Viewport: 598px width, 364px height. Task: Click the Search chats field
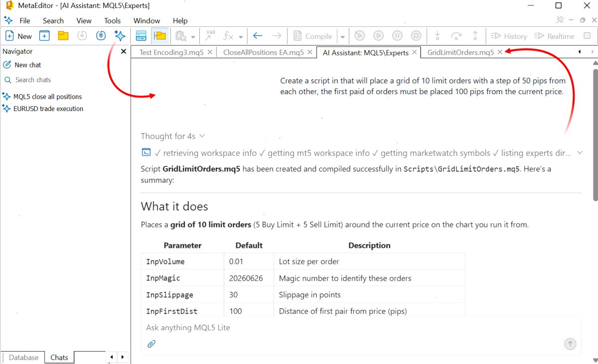point(65,80)
